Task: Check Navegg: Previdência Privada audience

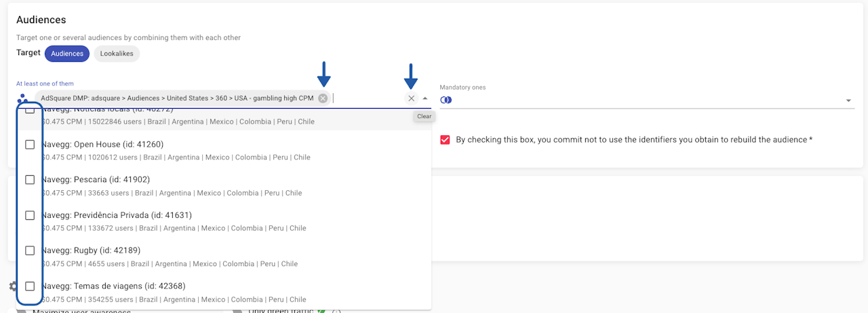Action: [x=30, y=215]
